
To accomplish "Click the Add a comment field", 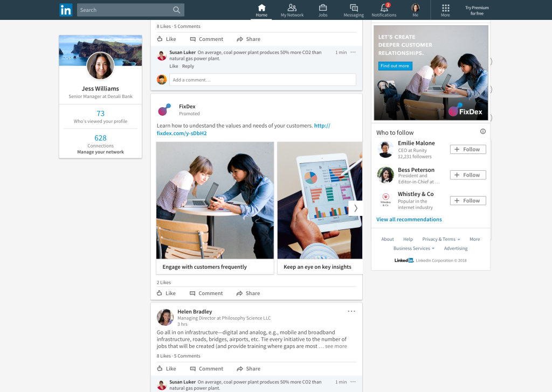I will click(x=263, y=80).
